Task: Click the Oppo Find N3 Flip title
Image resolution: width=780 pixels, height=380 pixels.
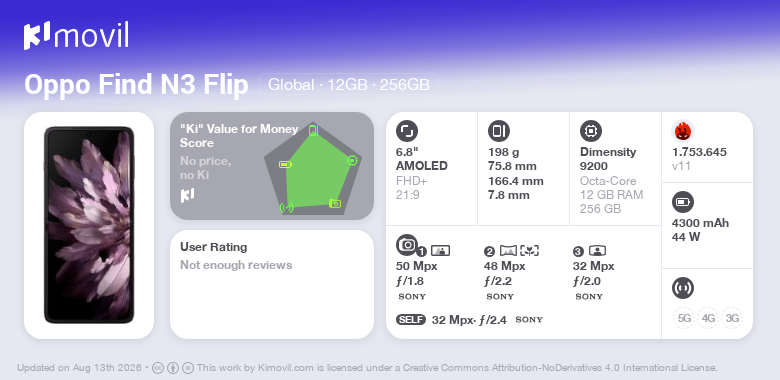Action: pyautogui.click(x=136, y=85)
